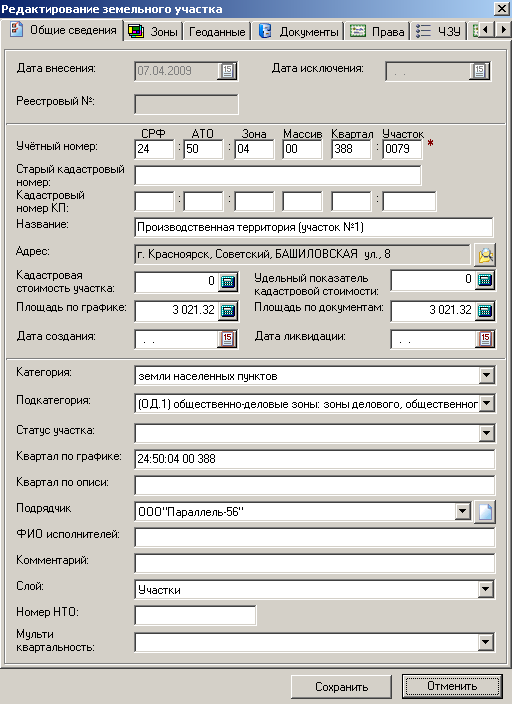Click the Квартал field with 388
The height and width of the screenshot is (704, 512).
pos(351,149)
